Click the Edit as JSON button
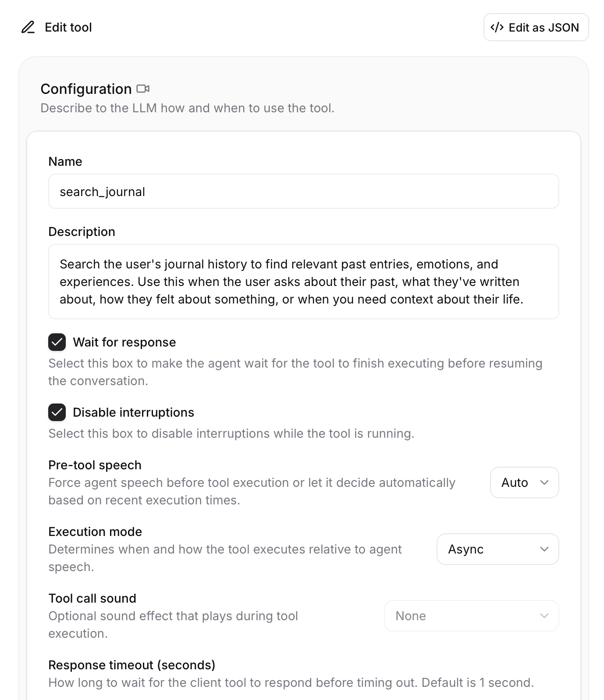Screen dimensions: 604x700 [x=536, y=27]
